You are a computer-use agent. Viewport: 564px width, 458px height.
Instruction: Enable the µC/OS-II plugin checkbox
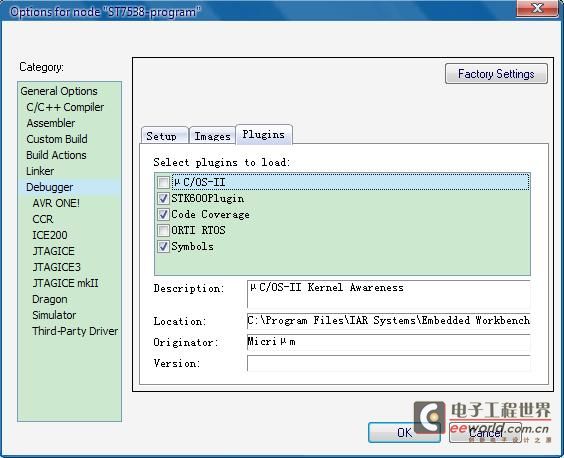[x=163, y=182]
